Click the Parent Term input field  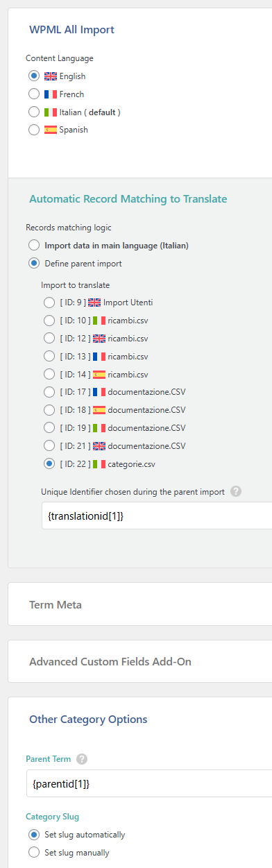pos(148,783)
